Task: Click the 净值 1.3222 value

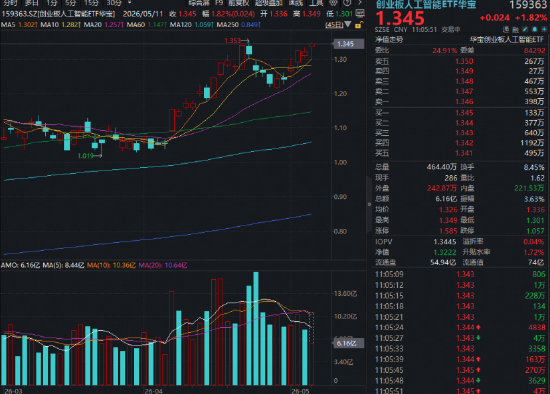Action: 445,252
